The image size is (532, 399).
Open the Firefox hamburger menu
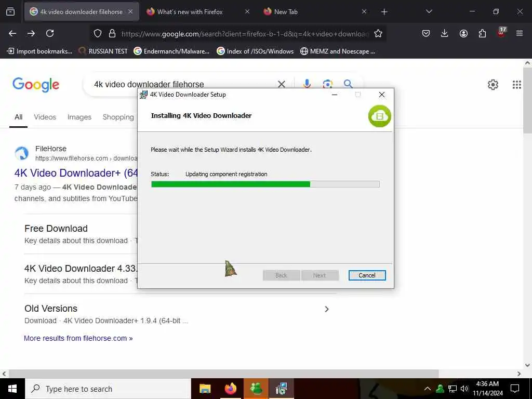click(x=520, y=33)
